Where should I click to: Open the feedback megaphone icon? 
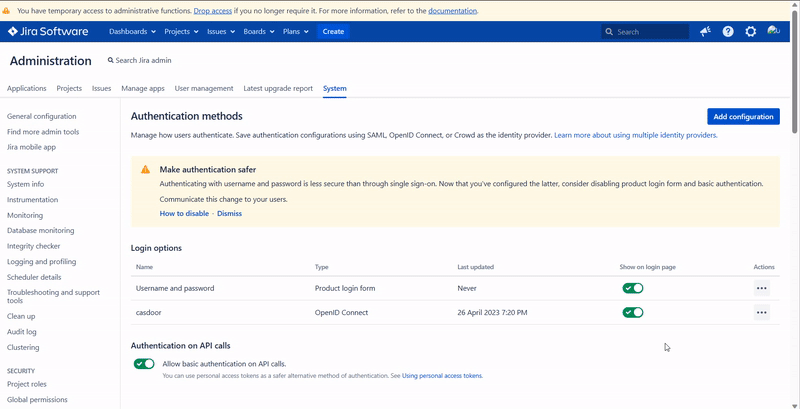(705, 32)
